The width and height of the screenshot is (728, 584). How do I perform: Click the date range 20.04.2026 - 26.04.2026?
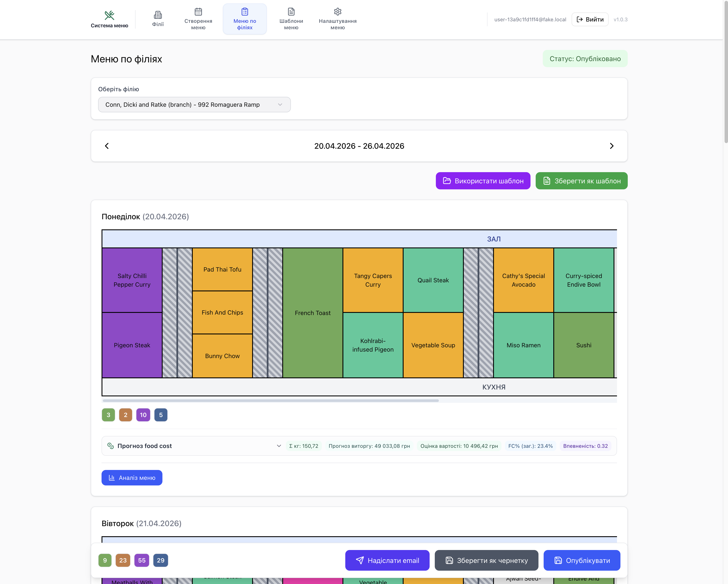coord(359,146)
